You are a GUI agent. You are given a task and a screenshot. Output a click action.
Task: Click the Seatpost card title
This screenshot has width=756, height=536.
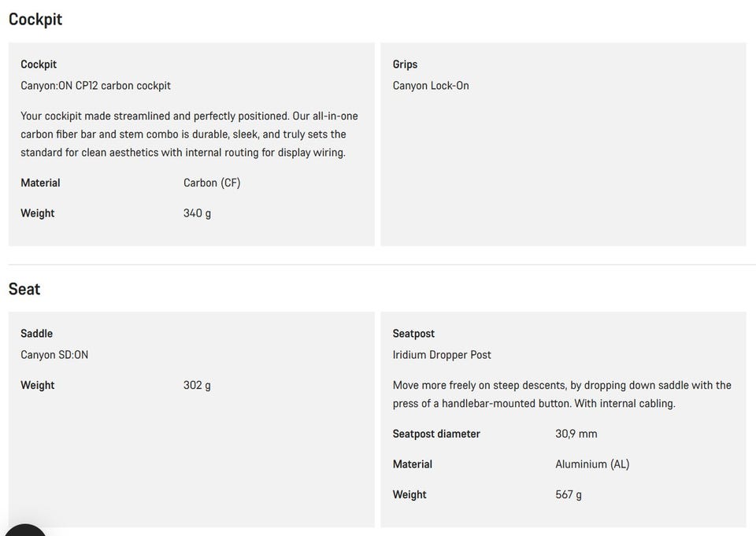[413, 334]
